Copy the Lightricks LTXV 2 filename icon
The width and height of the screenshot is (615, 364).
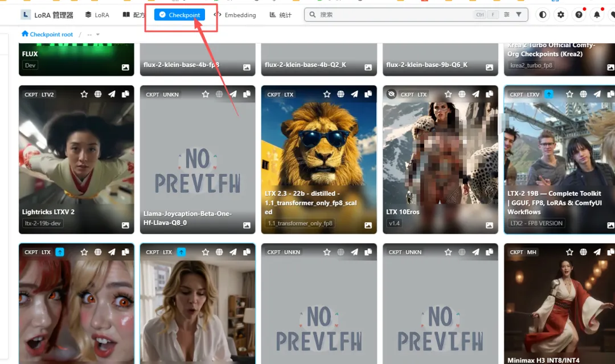tap(125, 94)
